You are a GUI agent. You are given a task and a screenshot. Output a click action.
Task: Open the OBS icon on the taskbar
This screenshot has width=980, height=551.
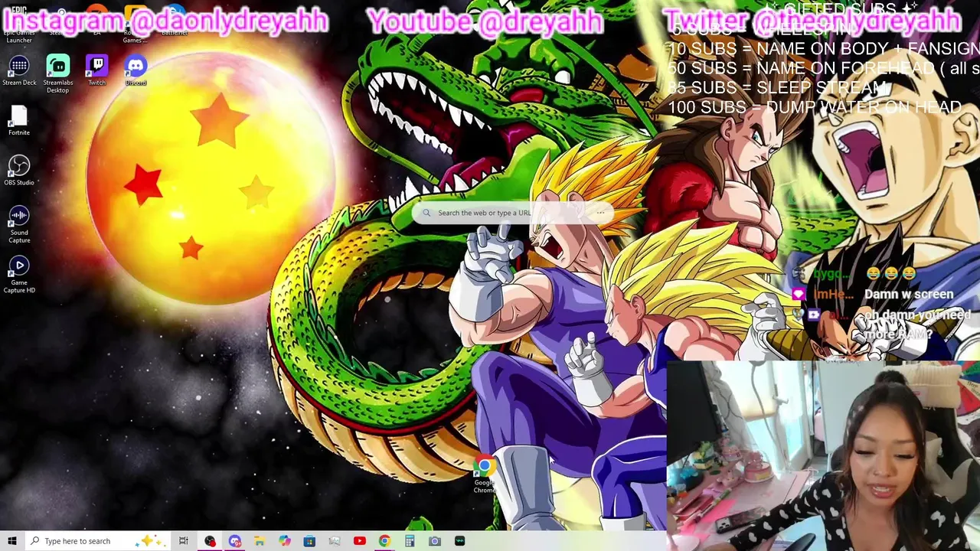210,541
